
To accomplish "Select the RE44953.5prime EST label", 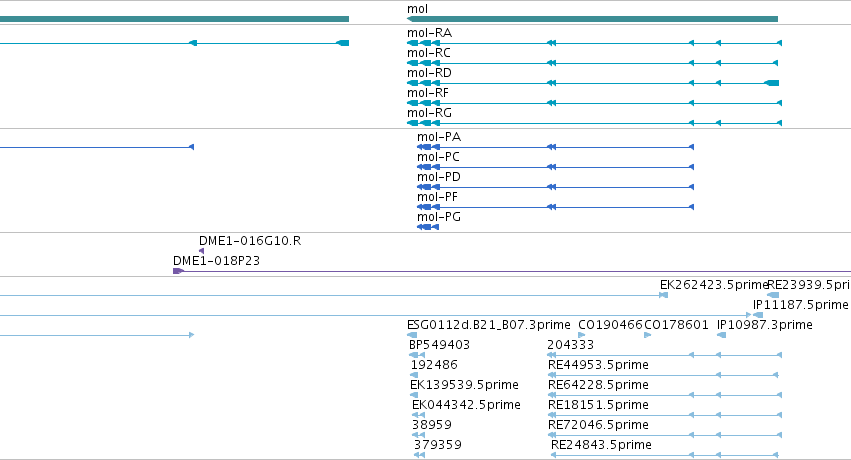I will (598, 365).
